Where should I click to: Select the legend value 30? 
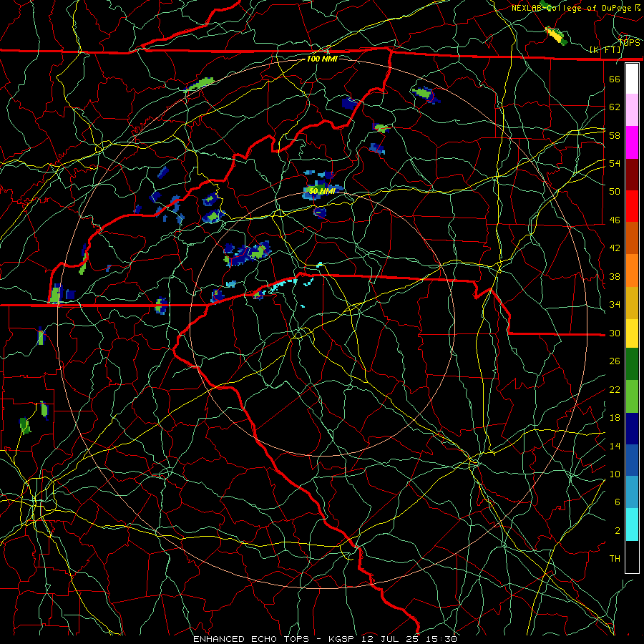pos(615,333)
